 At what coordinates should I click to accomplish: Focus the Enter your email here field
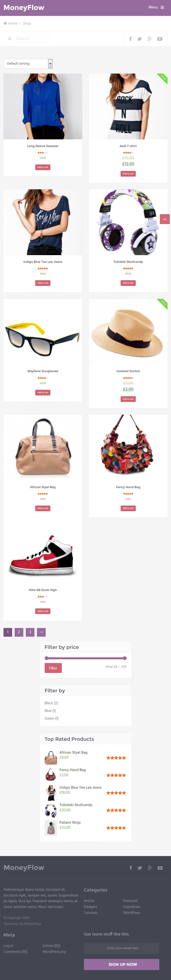tap(122, 948)
